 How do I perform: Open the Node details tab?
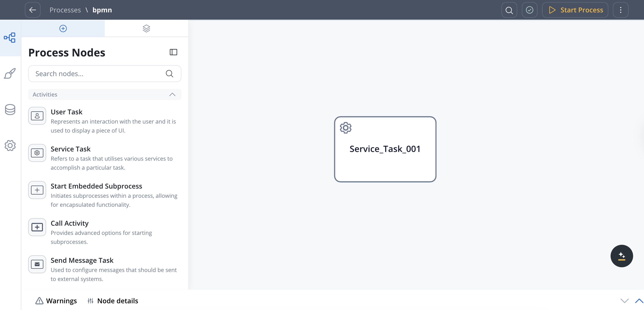tap(113, 301)
